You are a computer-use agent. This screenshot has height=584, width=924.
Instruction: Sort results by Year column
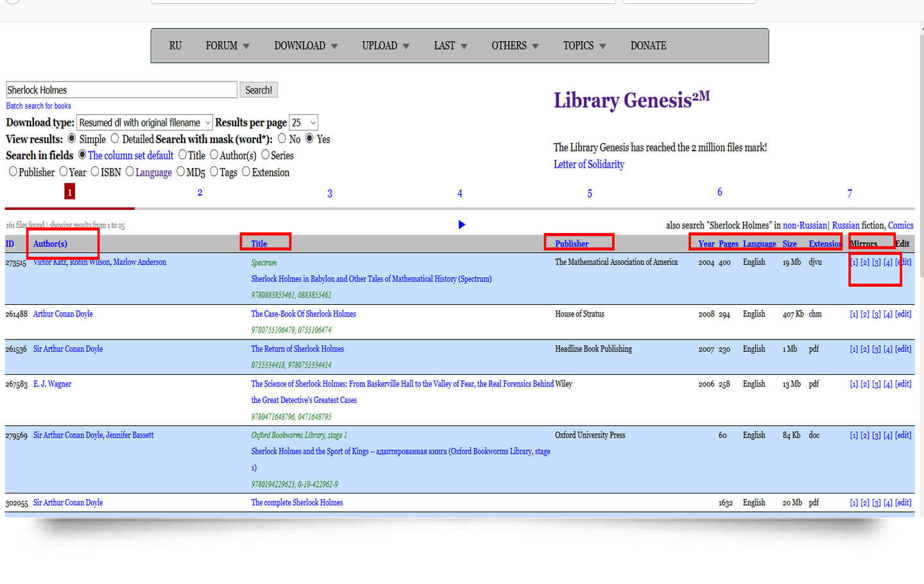click(x=706, y=244)
